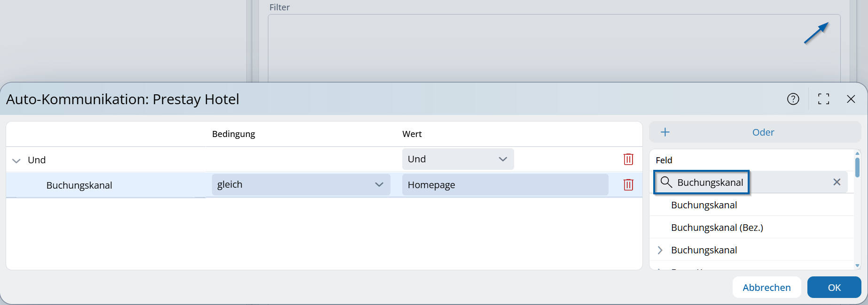Collapse the Und group in condition tree
Screen dimensions: 868x305
[x=16, y=160]
